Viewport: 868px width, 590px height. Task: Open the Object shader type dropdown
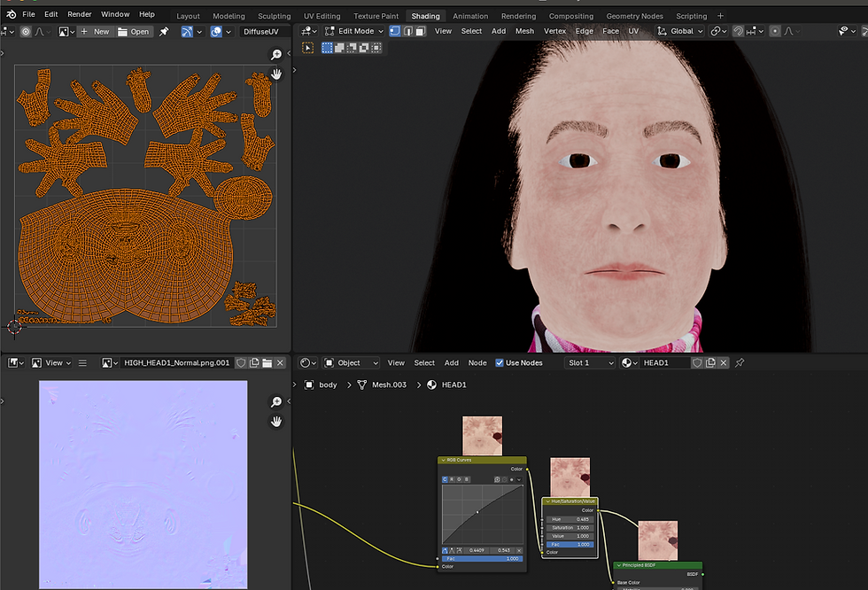click(351, 363)
